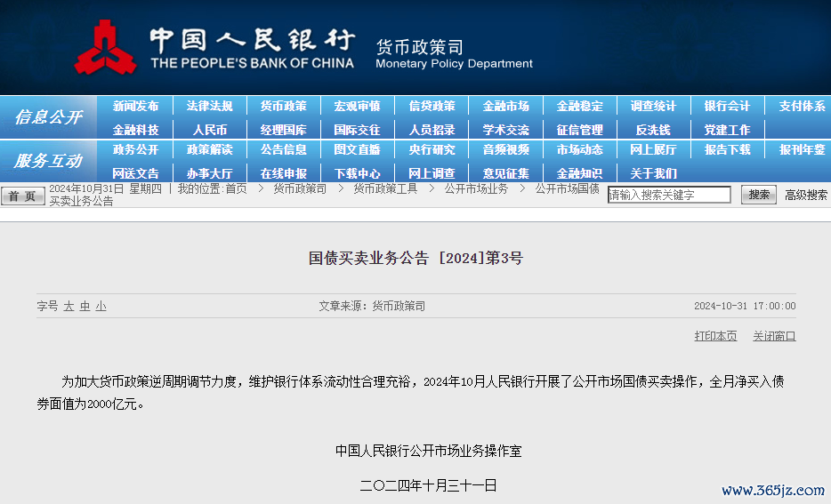Set font size to small (小)

point(101,306)
